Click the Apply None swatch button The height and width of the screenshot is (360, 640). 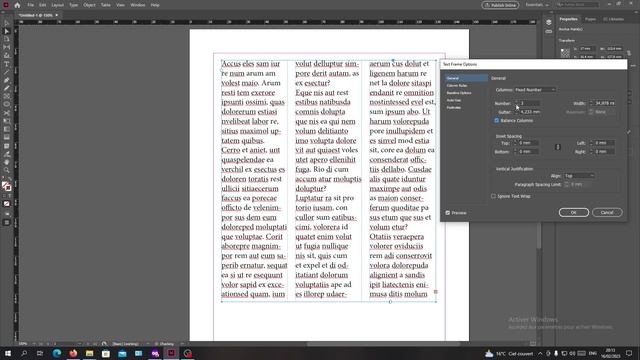pyautogui.click(x=7, y=204)
